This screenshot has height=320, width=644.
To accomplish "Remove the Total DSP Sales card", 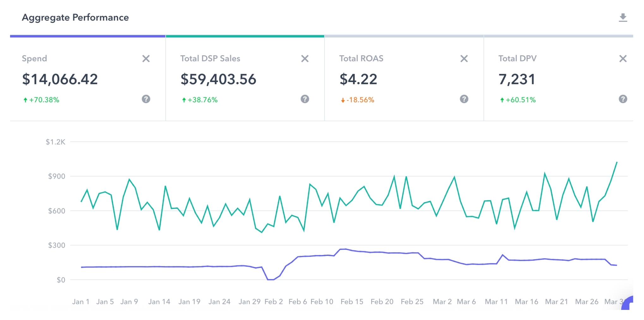I will click(x=305, y=59).
